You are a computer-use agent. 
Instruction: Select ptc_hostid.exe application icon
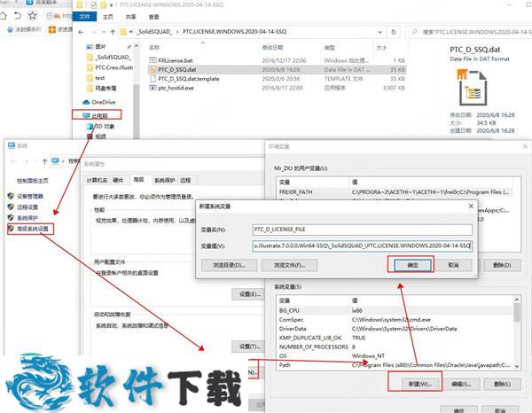(153, 88)
